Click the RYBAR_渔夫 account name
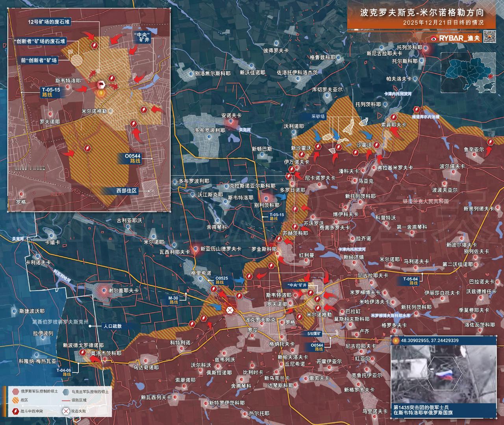Screen dimensions: 504x425 tap(460, 38)
